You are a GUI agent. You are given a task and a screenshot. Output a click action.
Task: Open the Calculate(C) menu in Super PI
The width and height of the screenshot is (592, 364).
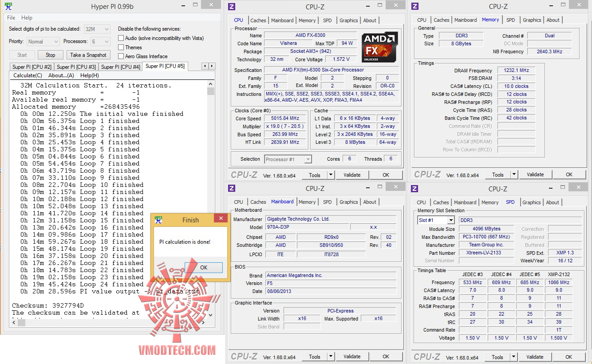(x=28, y=75)
